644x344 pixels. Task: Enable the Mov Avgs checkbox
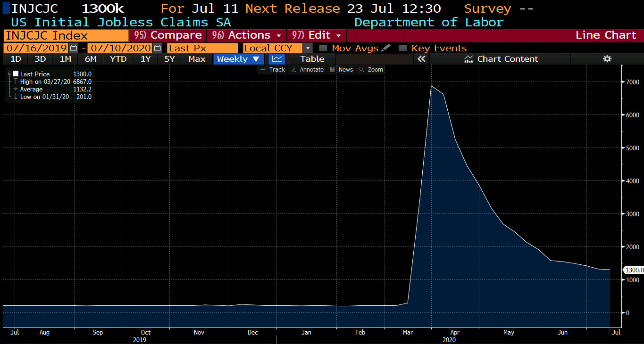pyautogui.click(x=323, y=48)
